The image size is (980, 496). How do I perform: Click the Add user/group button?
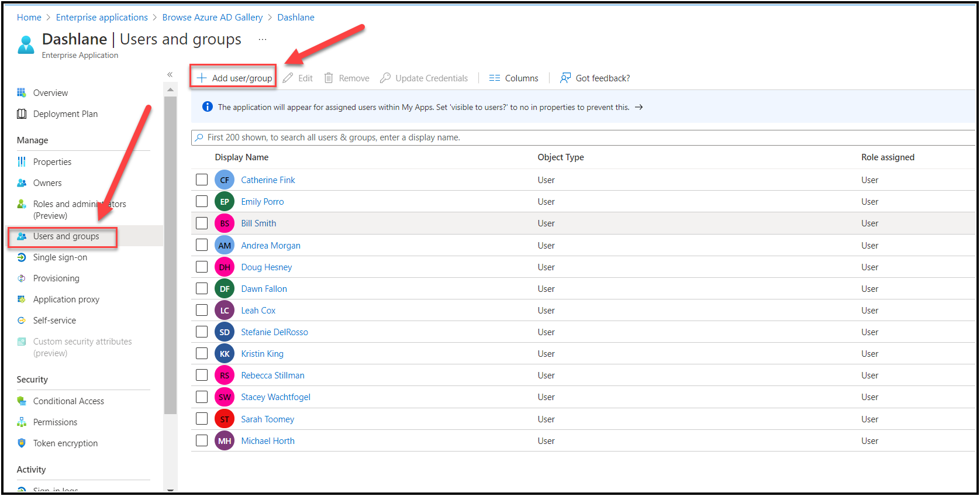234,78
